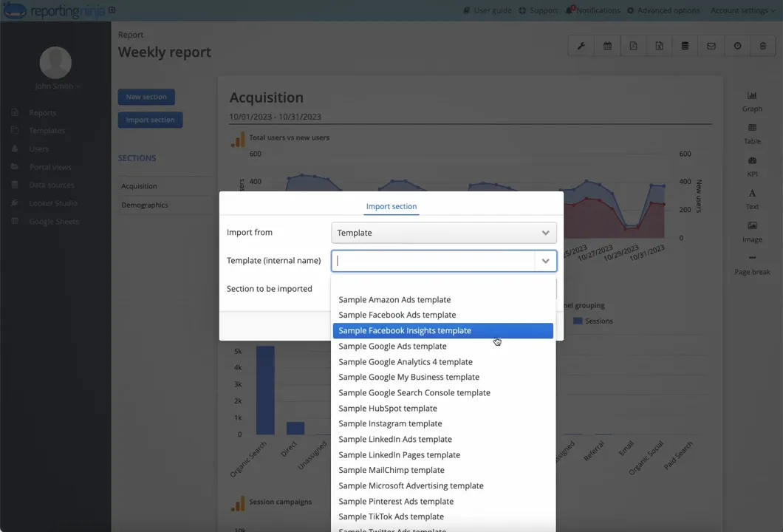Click the Template internal name search field
Image resolution: width=783 pixels, height=532 pixels.
(434, 261)
